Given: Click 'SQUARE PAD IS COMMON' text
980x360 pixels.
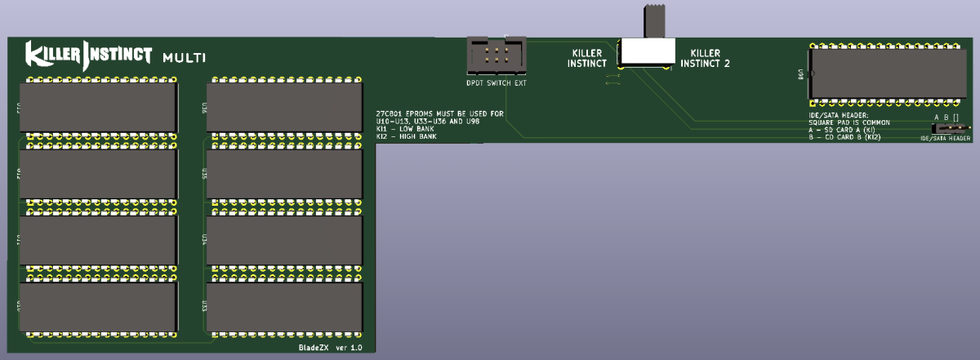Looking at the screenshot, I should (849, 122).
